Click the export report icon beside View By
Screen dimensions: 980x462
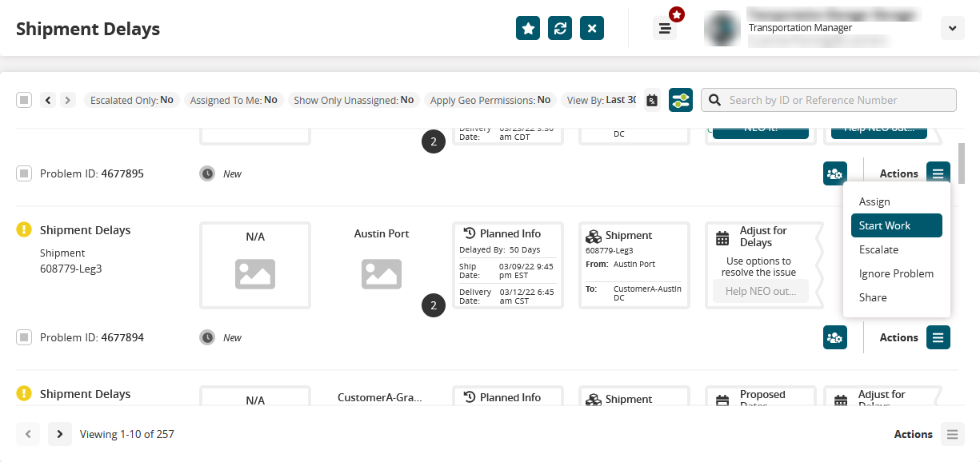(652, 100)
